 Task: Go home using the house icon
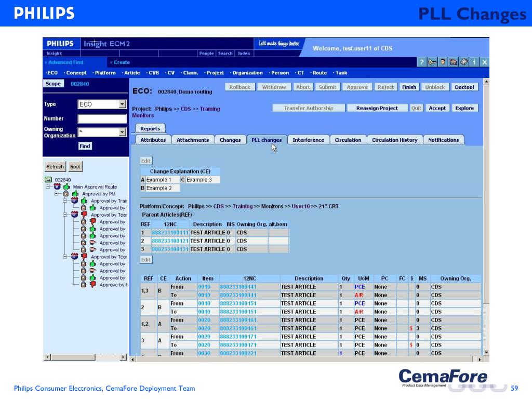[453, 62]
